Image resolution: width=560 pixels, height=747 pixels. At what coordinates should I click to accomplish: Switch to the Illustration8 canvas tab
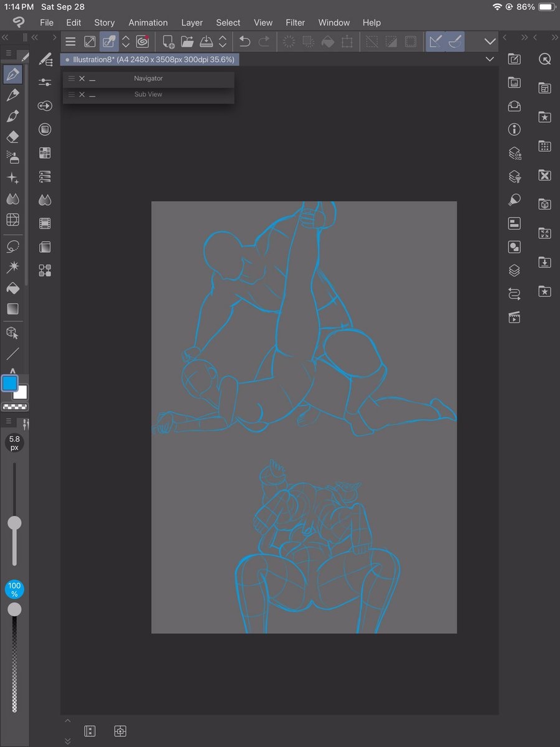(150, 59)
